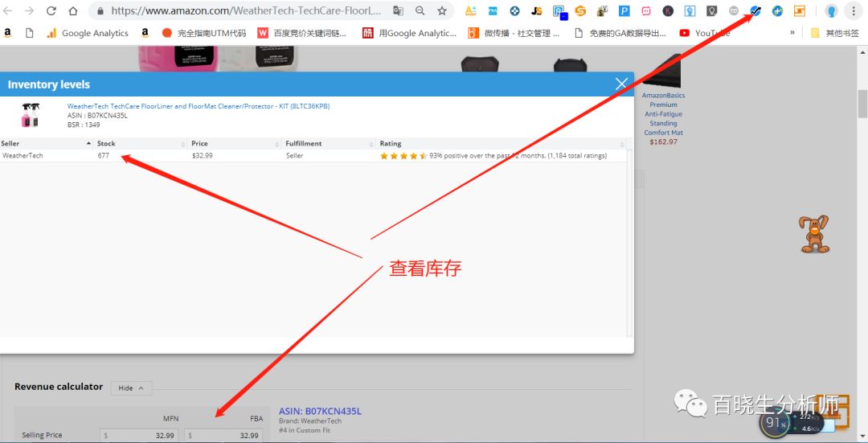Viewport: 868px width, 443px height.
Task: Open the 用Google Analytic... bookmark
Action: click(x=410, y=33)
